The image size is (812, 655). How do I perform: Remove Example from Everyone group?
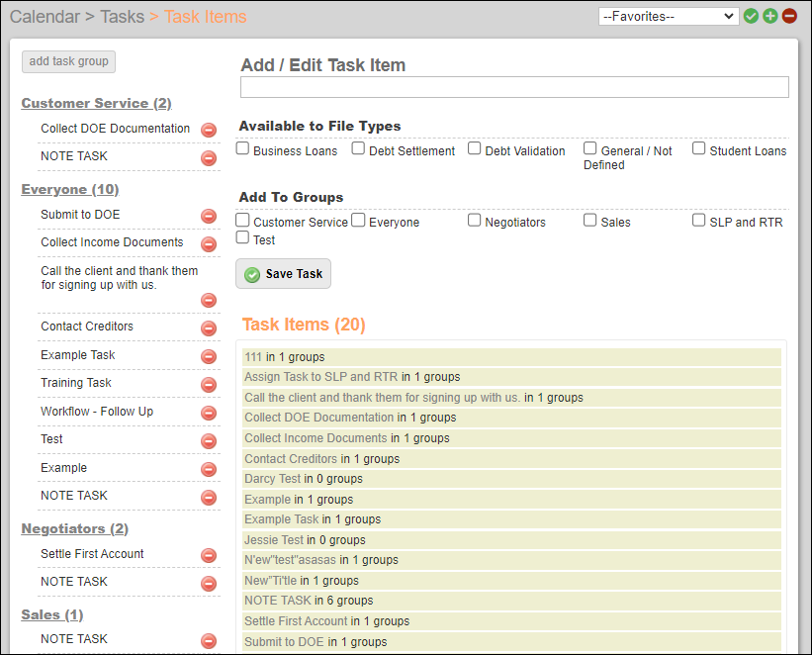pos(209,469)
